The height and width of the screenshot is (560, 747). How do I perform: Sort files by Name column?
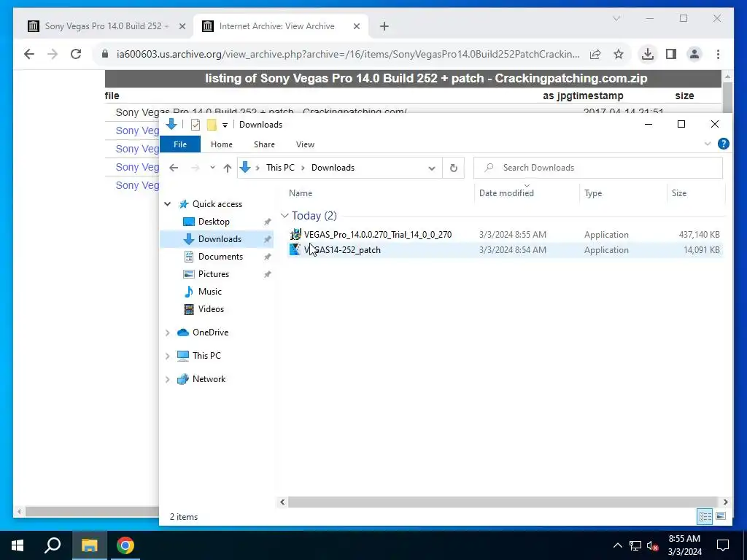301,193
